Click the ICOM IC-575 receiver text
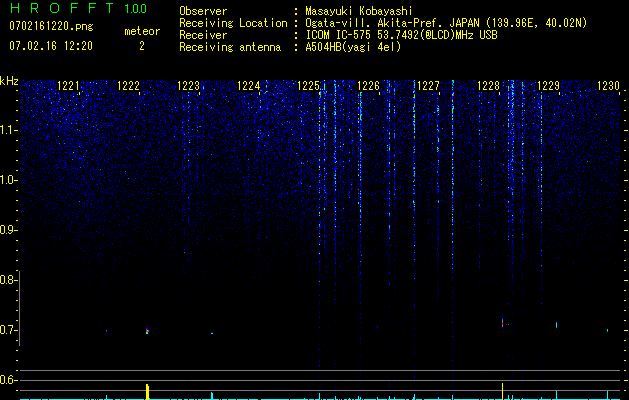 click(x=401, y=35)
